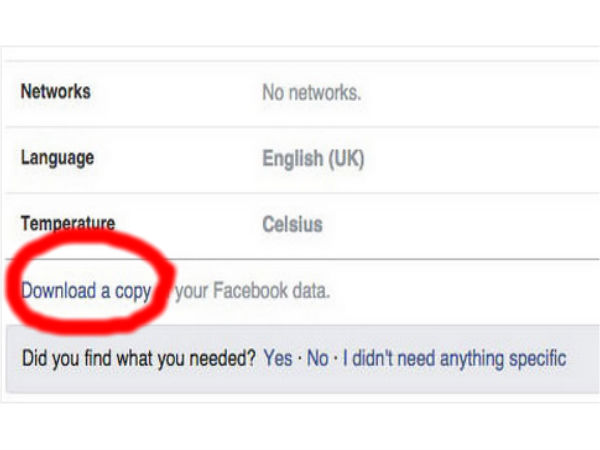Choose No in the feedback bar

pyautogui.click(x=317, y=357)
